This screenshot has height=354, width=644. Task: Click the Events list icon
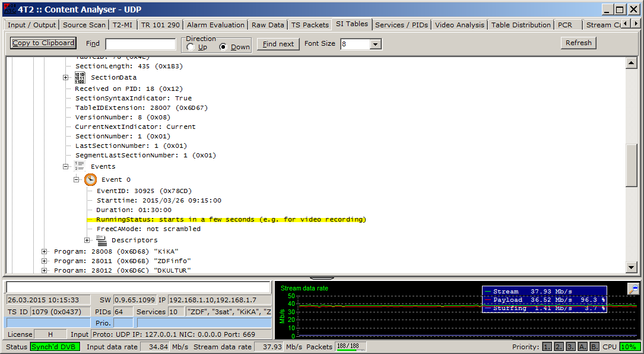80,166
